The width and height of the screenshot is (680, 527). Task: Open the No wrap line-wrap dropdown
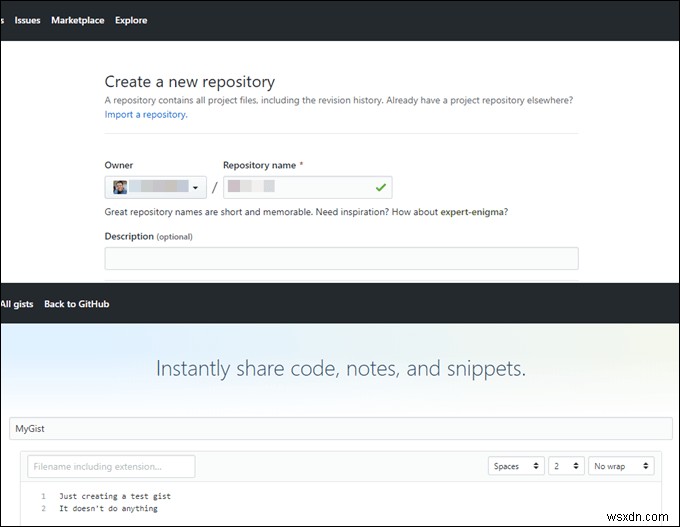(x=621, y=466)
